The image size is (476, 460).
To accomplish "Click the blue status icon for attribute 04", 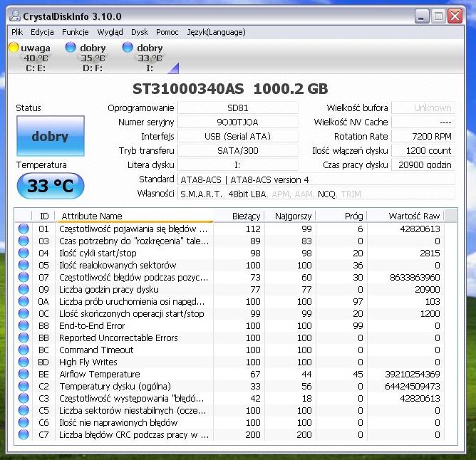I will [x=24, y=253].
